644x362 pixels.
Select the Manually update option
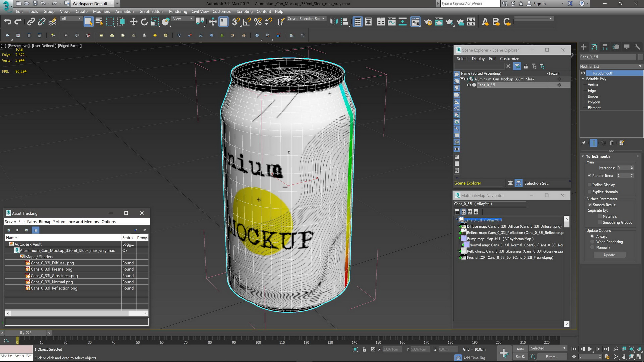[x=592, y=247]
